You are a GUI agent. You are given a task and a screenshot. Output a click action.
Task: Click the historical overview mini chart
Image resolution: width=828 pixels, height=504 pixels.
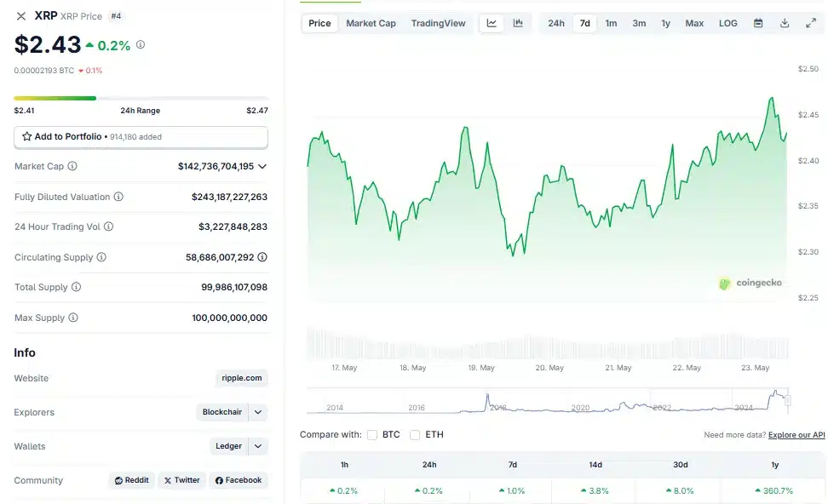click(548, 401)
